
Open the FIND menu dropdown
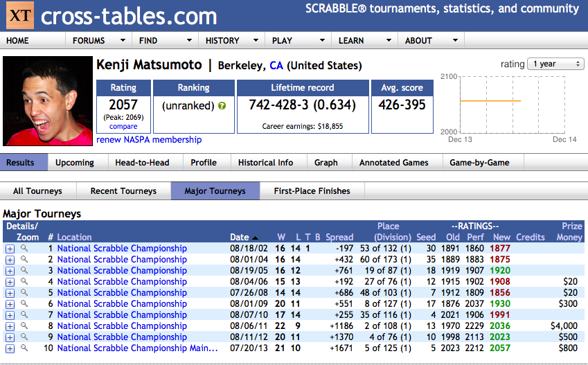pos(165,40)
